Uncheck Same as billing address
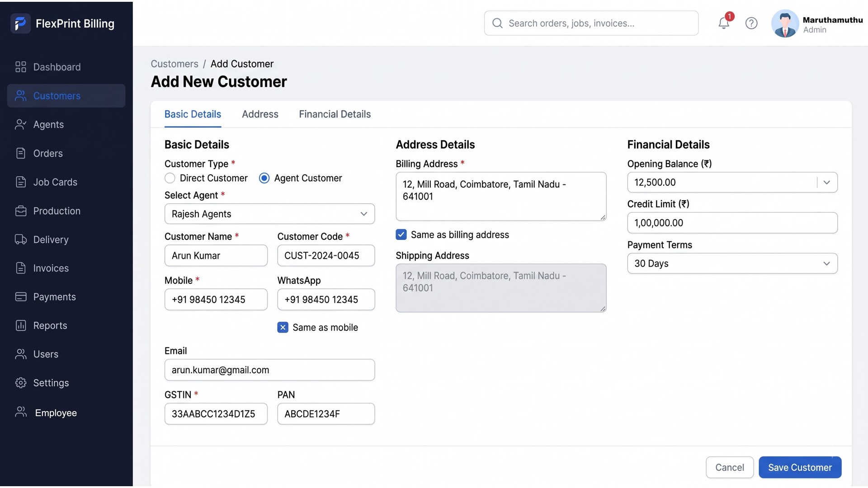 click(401, 235)
